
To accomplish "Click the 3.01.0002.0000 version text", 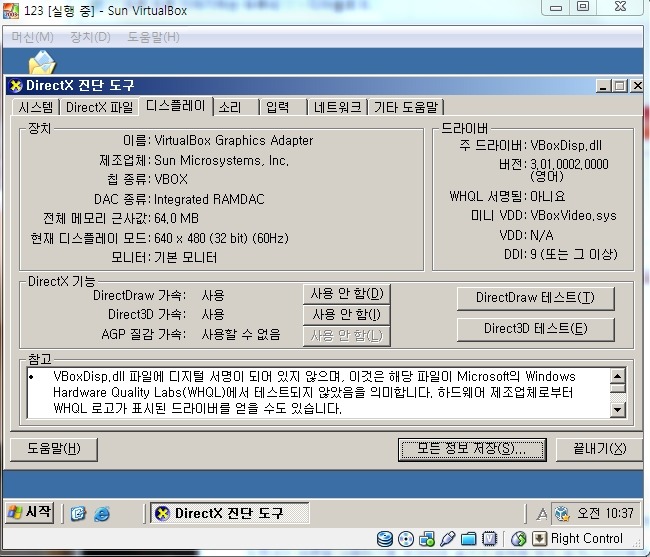I will pyautogui.click(x=569, y=165).
